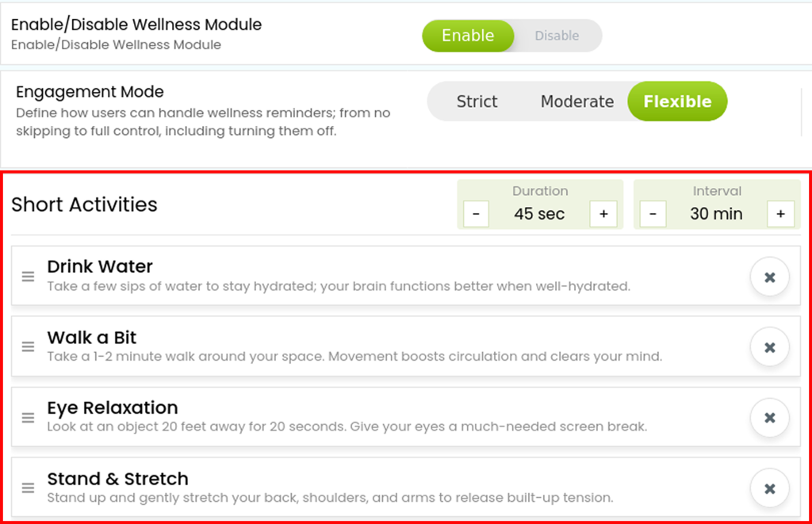Click the Stand & Stretch drag handle
812x524 pixels.
pos(28,488)
